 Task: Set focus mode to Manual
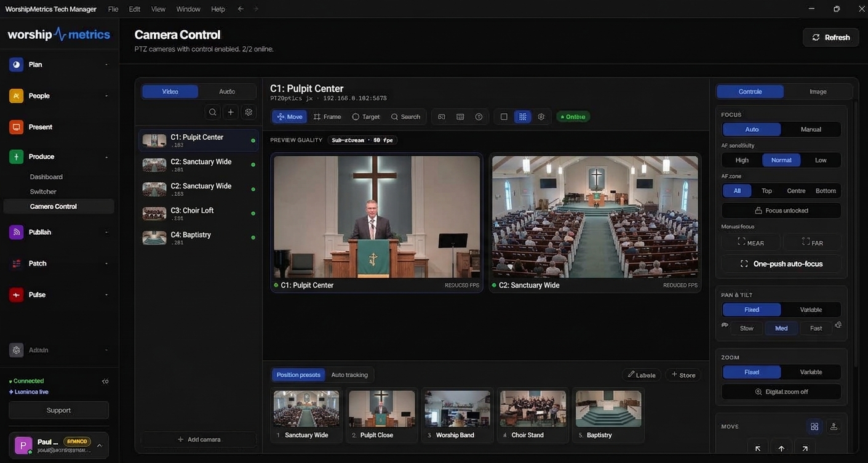pos(811,129)
